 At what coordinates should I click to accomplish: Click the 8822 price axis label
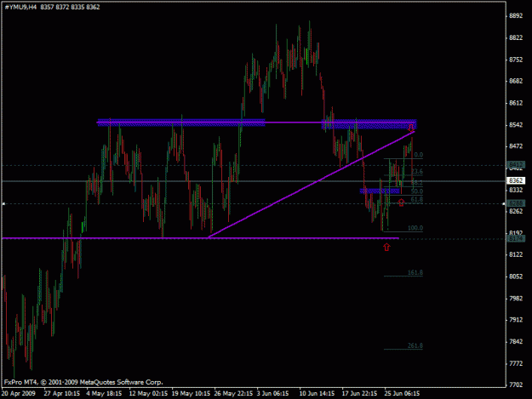click(x=516, y=37)
